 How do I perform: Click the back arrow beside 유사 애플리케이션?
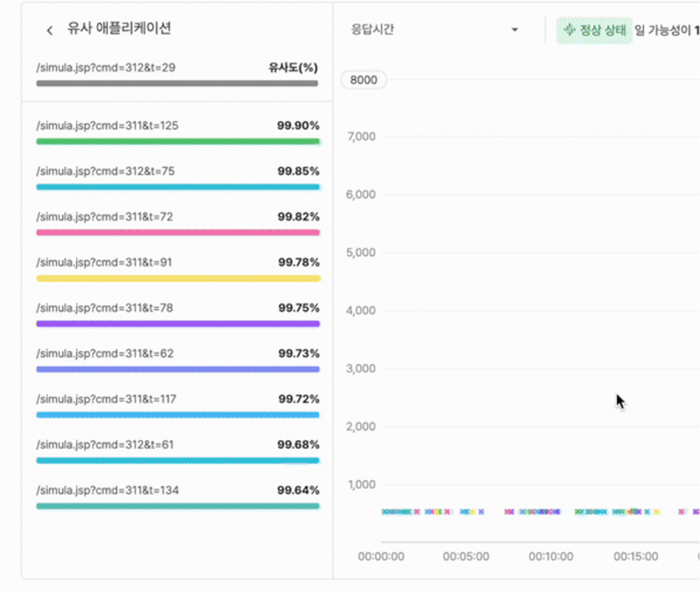(x=50, y=30)
